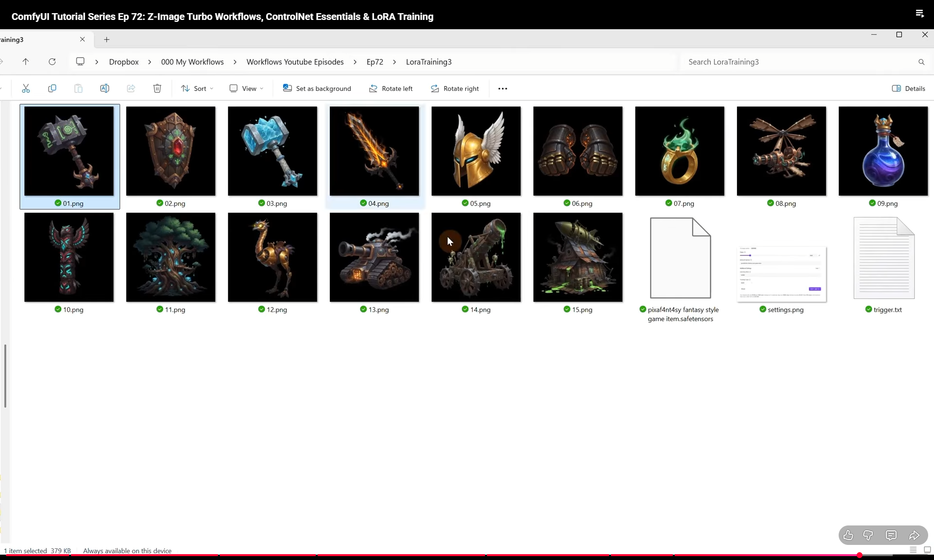
Task: Click the Delete trash can icon
Action: [157, 88]
